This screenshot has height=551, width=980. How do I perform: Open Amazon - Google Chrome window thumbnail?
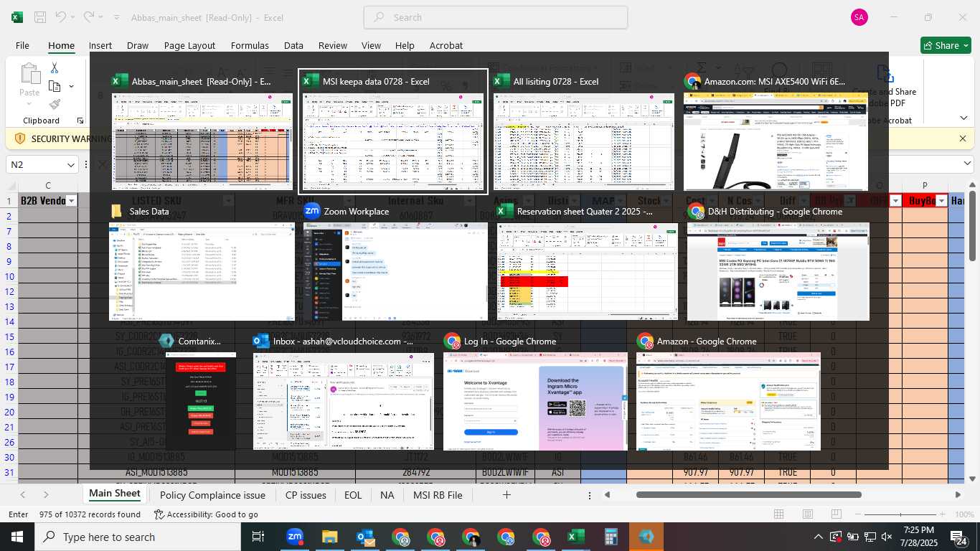pyautogui.click(x=728, y=392)
